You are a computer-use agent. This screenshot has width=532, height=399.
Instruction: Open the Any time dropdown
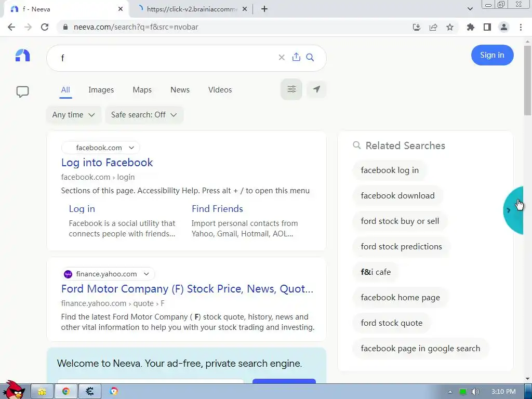coord(73,115)
